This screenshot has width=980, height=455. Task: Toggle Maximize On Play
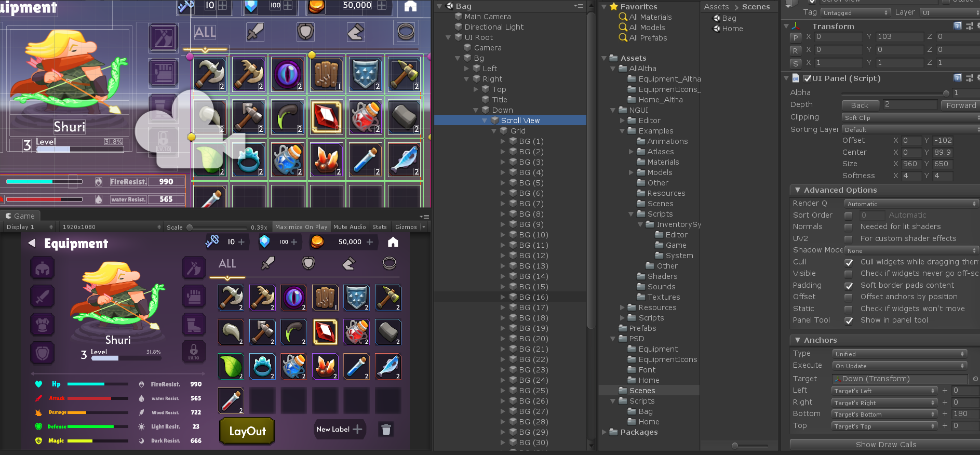tap(301, 227)
